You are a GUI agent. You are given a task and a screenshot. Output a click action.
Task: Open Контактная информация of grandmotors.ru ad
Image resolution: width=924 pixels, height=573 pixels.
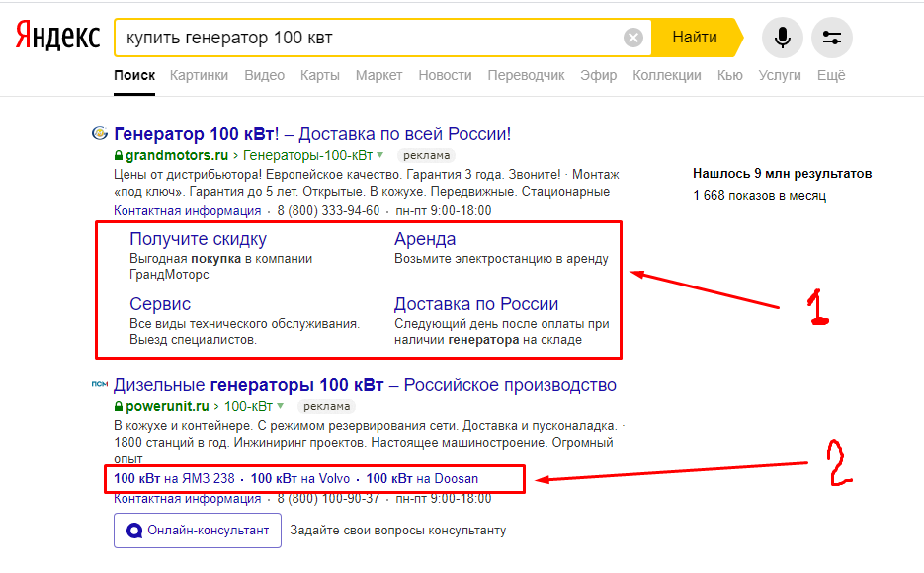(x=188, y=210)
